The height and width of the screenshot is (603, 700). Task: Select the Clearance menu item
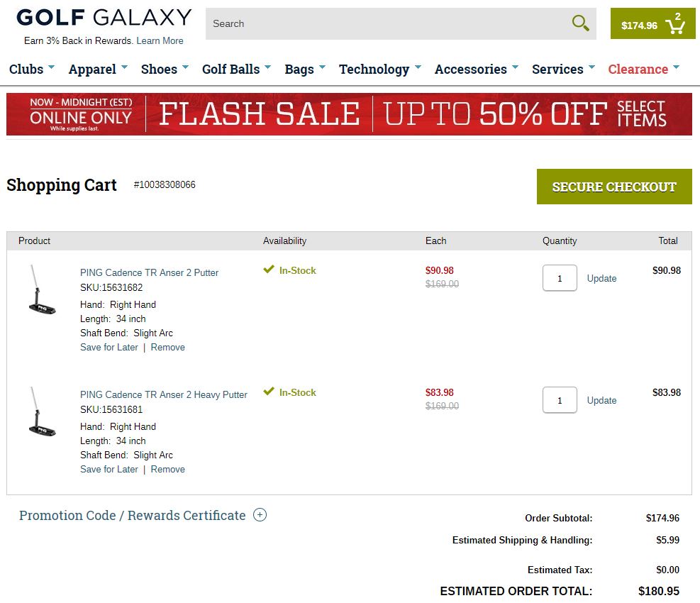click(x=643, y=69)
